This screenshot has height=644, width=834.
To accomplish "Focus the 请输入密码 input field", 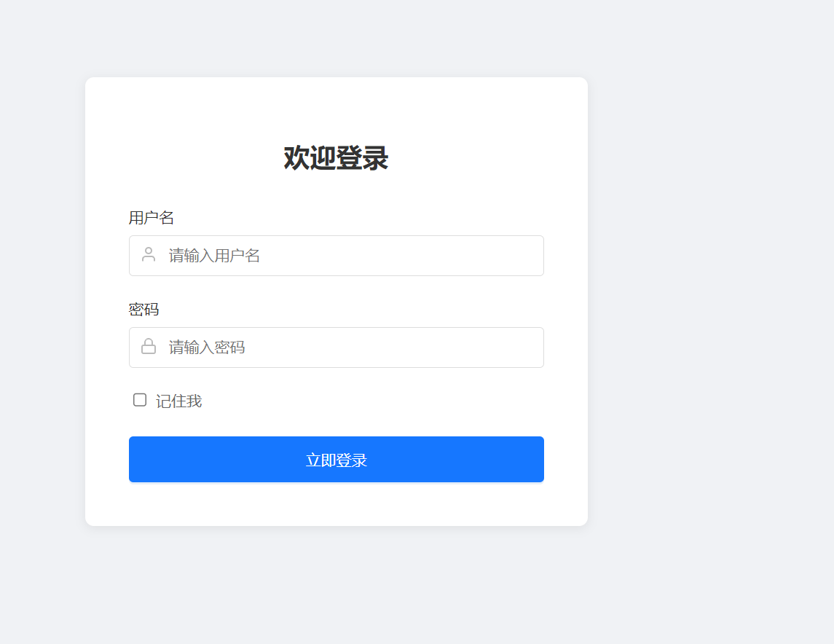I will [337, 347].
